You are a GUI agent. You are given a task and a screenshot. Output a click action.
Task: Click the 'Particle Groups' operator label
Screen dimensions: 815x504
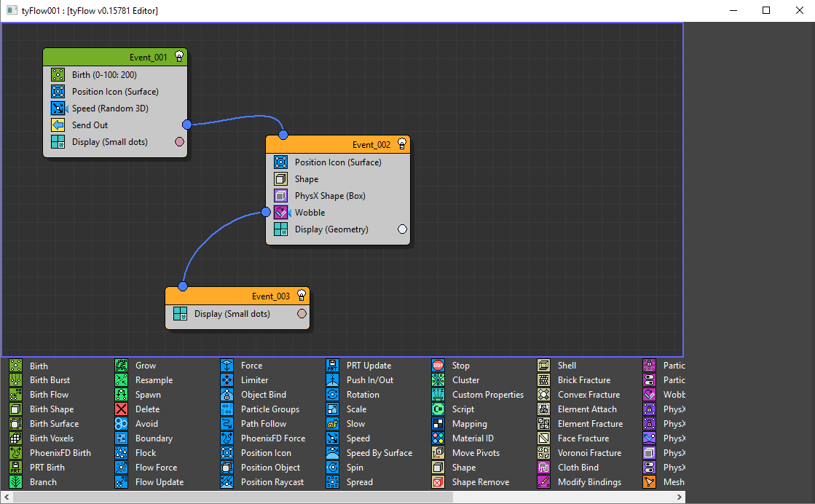(270, 409)
